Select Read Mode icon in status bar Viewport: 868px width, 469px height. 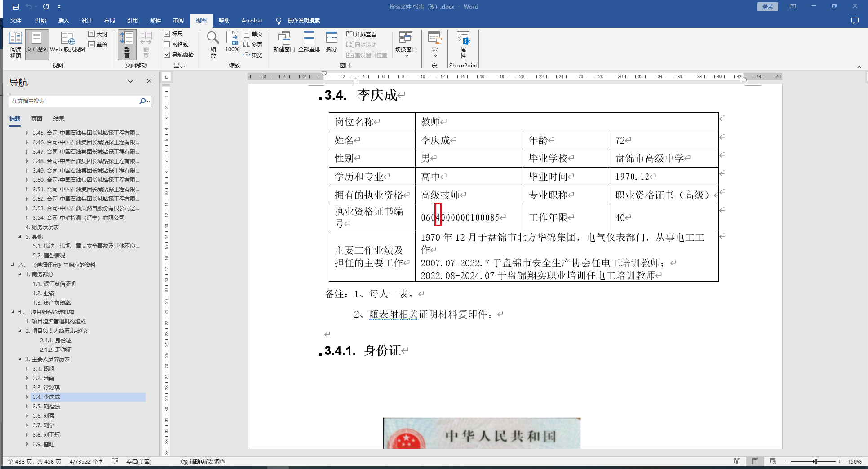click(737, 461)
